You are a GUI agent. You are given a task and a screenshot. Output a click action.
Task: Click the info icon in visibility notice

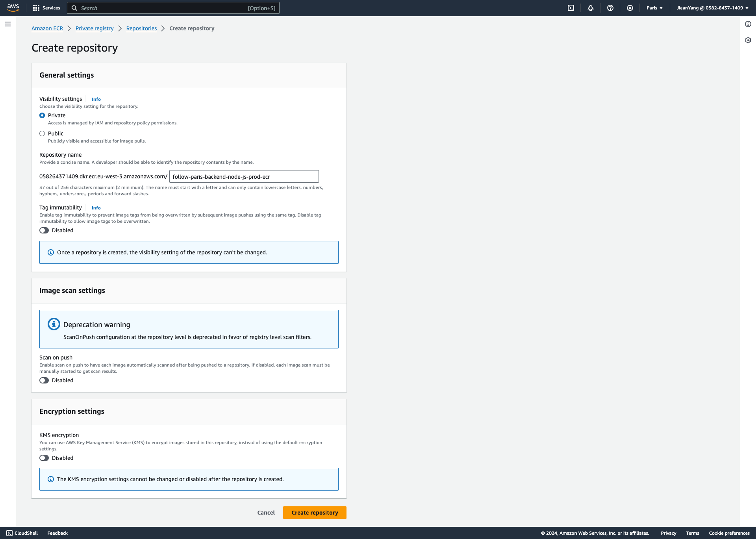tap(51, 252)
